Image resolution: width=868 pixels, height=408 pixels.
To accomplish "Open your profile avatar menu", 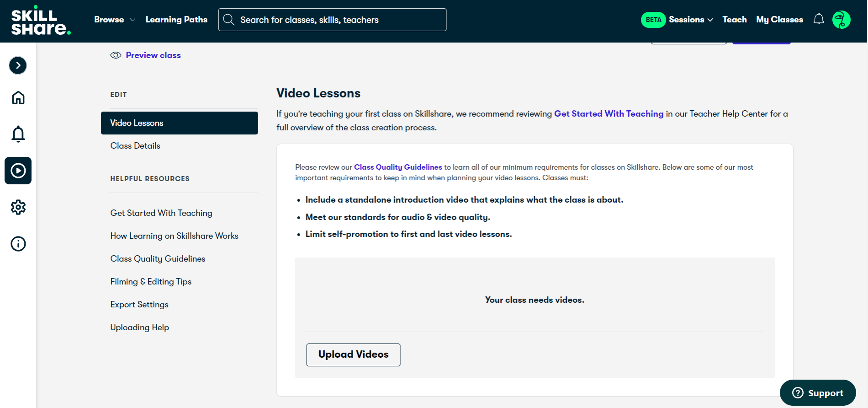I will click(842, 19).
